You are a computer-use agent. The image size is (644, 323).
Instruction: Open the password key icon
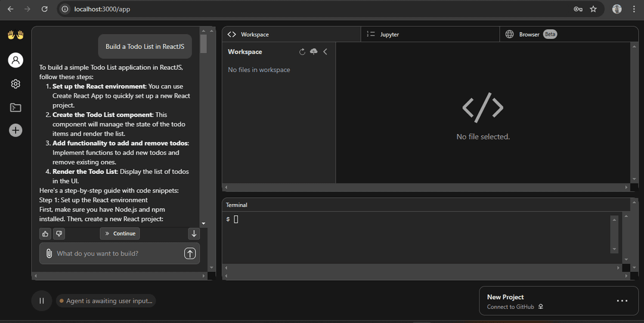(x=578, y=9)
